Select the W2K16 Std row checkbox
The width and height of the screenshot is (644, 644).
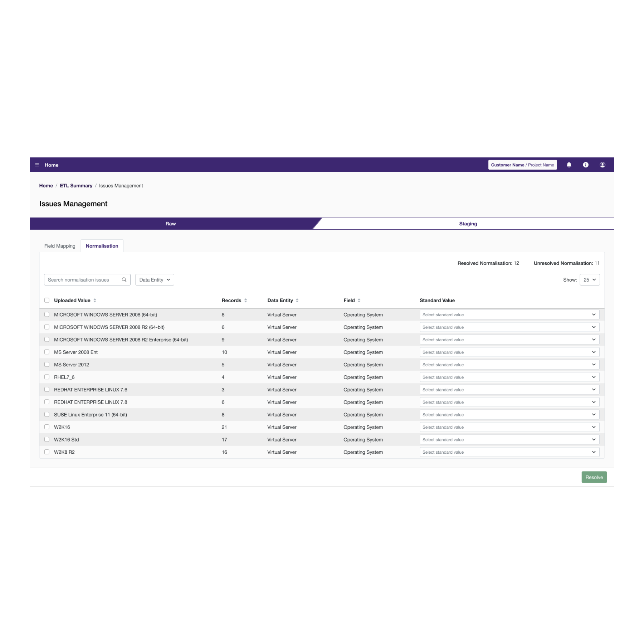[47, 439]
